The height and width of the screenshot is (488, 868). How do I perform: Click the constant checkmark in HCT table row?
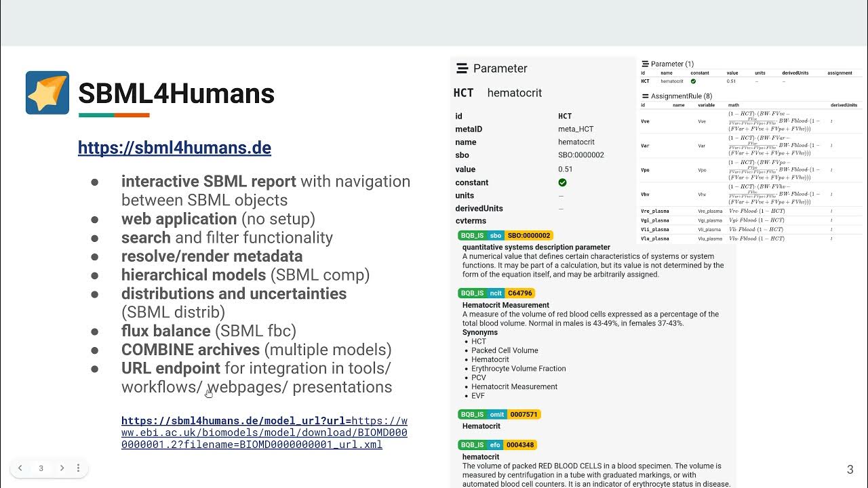pyautogui.click(x=693, y=81)
